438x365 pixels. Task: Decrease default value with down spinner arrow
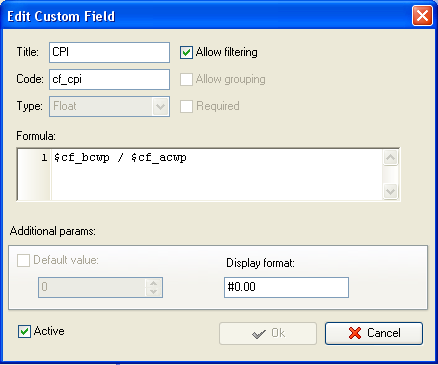tap(153, 292)
